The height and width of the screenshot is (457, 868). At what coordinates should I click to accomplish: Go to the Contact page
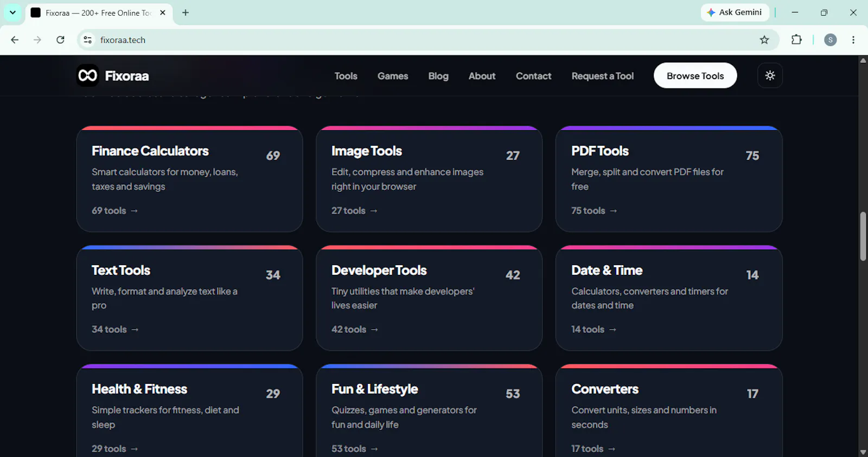[x=533, y=76]
